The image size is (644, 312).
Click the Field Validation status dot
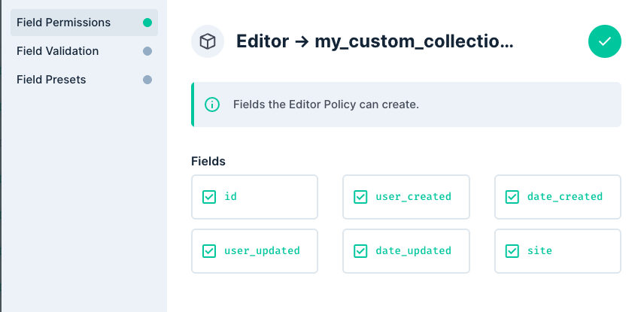147,51
